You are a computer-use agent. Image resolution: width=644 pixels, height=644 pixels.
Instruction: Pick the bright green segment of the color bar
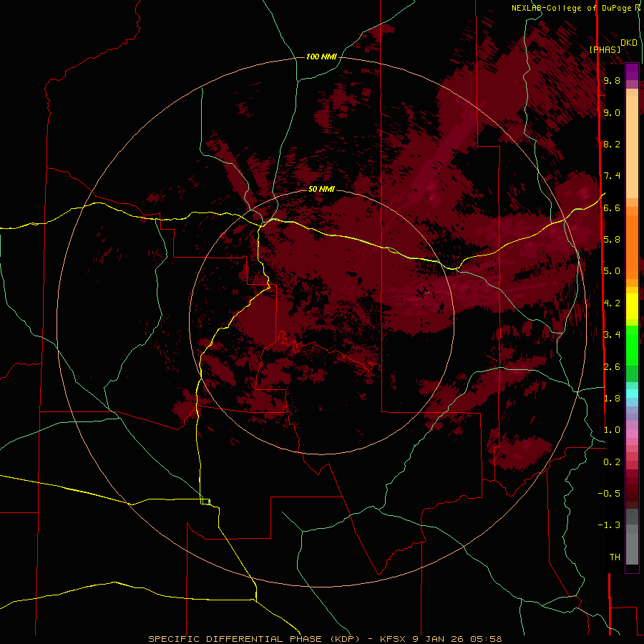[632, 346]
